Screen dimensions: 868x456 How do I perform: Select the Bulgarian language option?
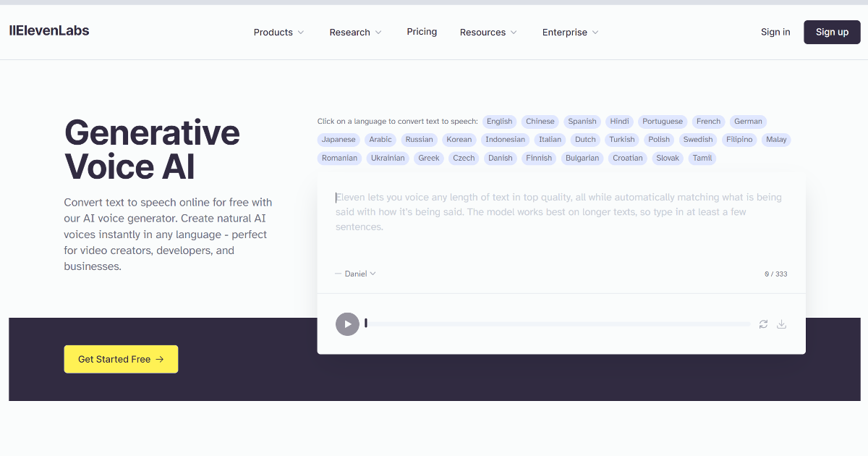[x=582, y=158]
